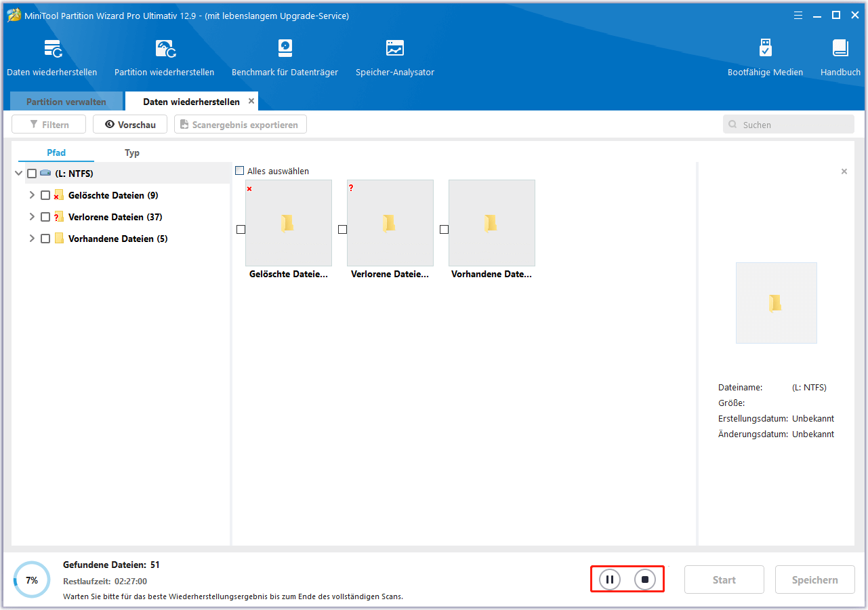Close the preview details panel
This screenshot has width=868, height=610.
coord(844,171)
